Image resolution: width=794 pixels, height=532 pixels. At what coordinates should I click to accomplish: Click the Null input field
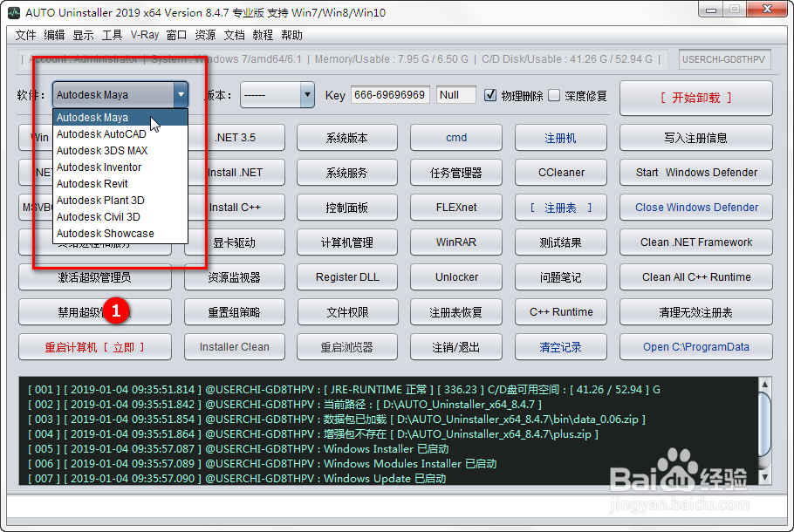click(x=455, y=95)
